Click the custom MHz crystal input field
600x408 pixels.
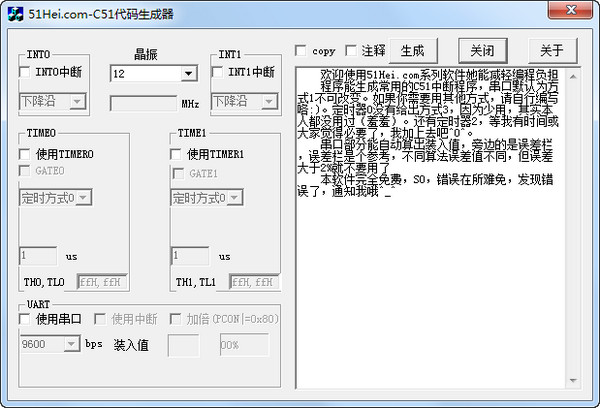pyautogui.click(x=143, y=103)
